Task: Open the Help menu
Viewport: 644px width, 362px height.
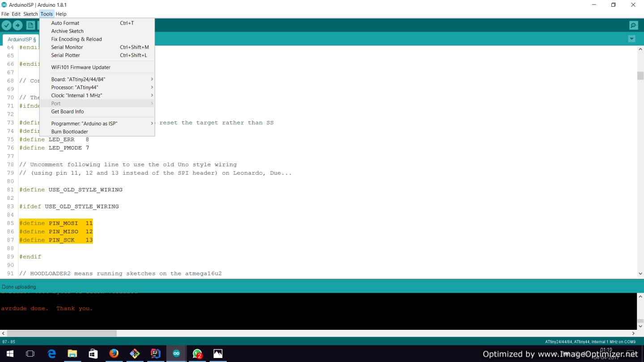Action: click(x=61, y=14)
